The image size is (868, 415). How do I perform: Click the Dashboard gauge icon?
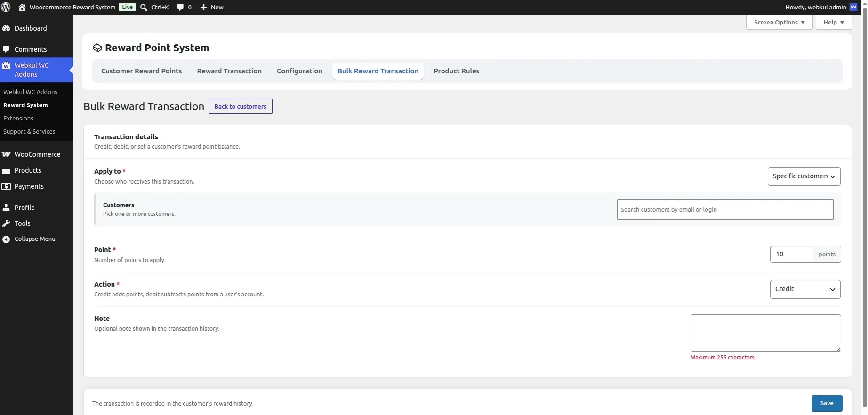click(6, 28)
